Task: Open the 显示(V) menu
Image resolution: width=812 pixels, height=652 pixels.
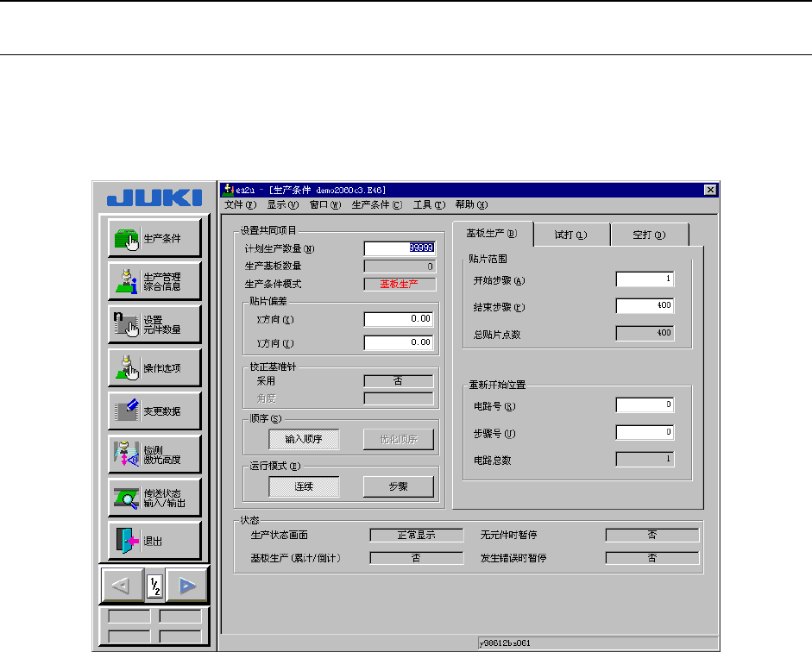Action: coord(283,205)
